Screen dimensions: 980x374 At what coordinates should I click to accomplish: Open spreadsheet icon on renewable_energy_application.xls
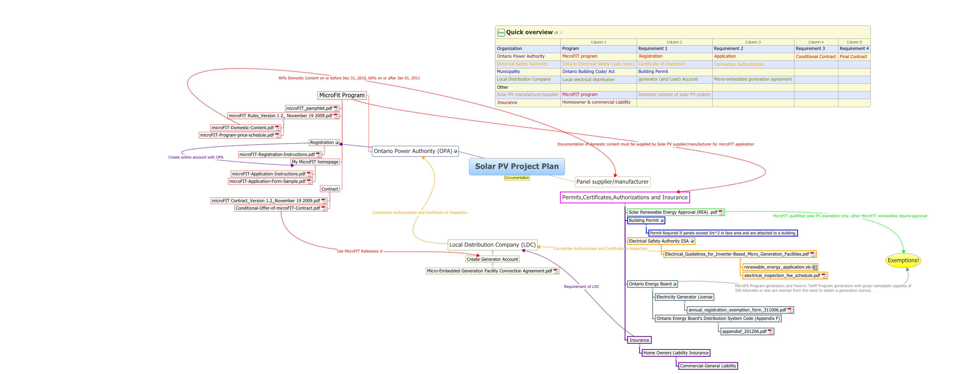pos(814,267)
